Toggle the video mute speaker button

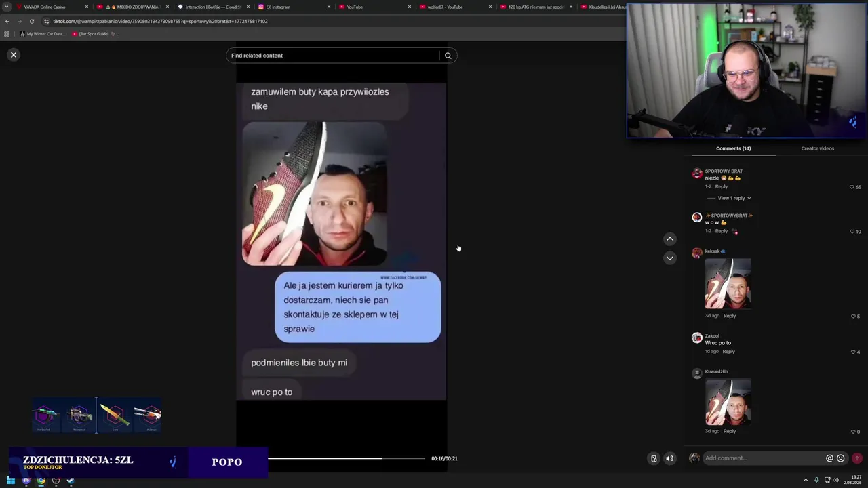click(670, 458)
